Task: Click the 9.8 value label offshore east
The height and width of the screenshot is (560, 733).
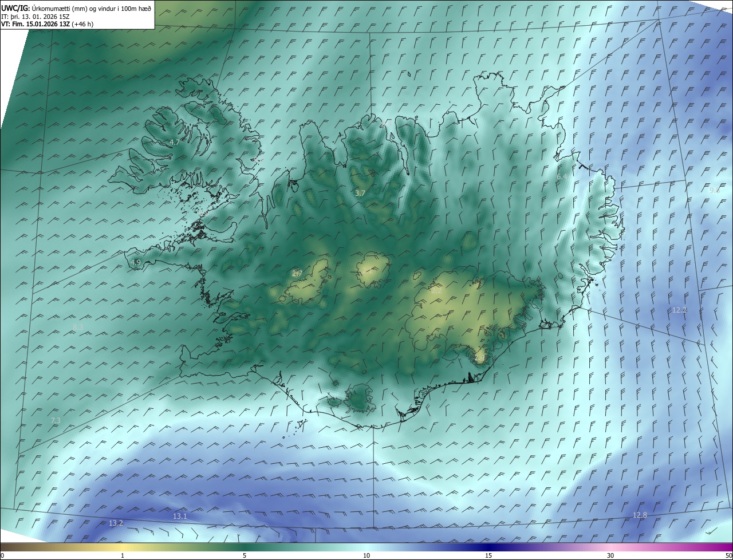Action: tap(715, 190)
